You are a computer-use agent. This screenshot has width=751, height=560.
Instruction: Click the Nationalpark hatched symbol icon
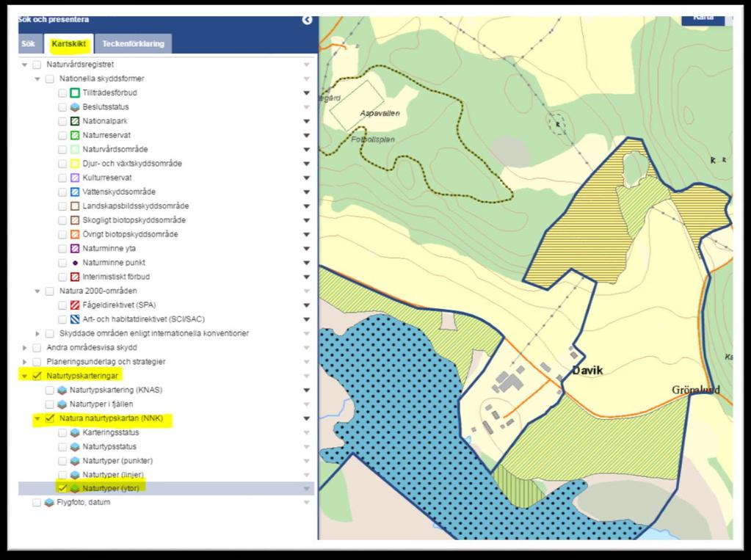point(75,121)
